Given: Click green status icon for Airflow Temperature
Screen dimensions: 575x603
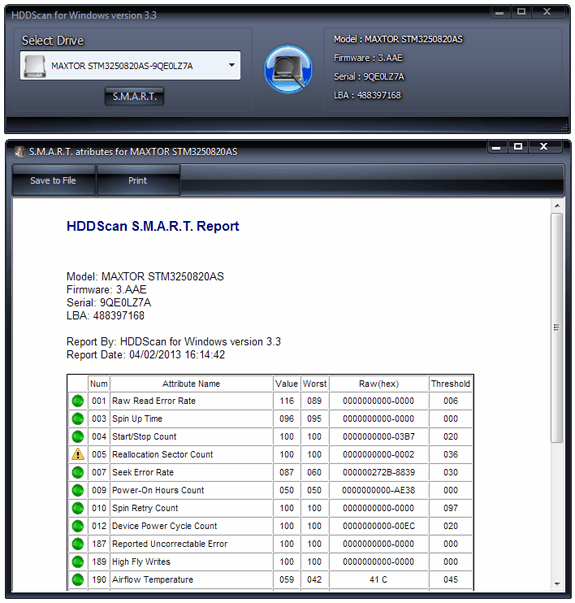Looking at the screenshot, I should pos(78,580).
